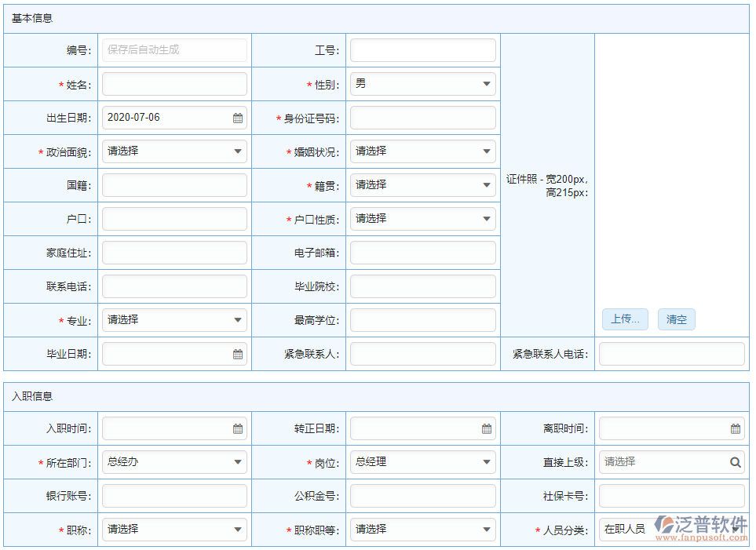Click the 清空 button to clear photo
The width and height of the screenshot is (756, 550).
point(676,319)
